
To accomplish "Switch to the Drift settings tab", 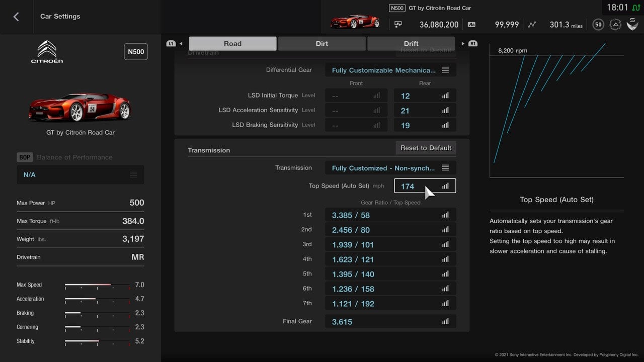I will 411,44.
